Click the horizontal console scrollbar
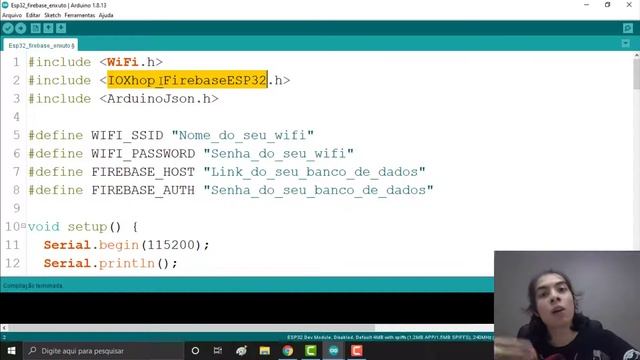 [191, 328]
